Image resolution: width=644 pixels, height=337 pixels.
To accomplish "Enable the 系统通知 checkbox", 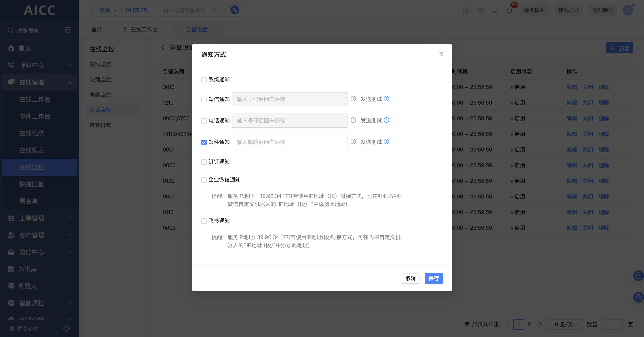I will [204, 80].
